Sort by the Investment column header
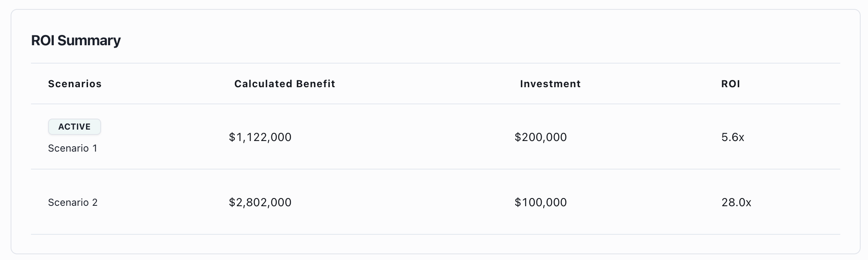Screen dimensions: 868x260 click(x=549, y=84)
